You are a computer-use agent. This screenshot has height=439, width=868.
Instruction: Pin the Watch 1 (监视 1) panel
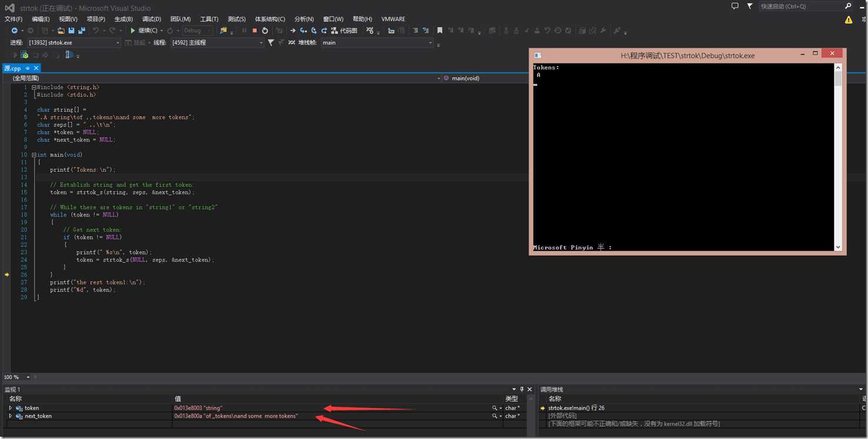coord(522,390)
